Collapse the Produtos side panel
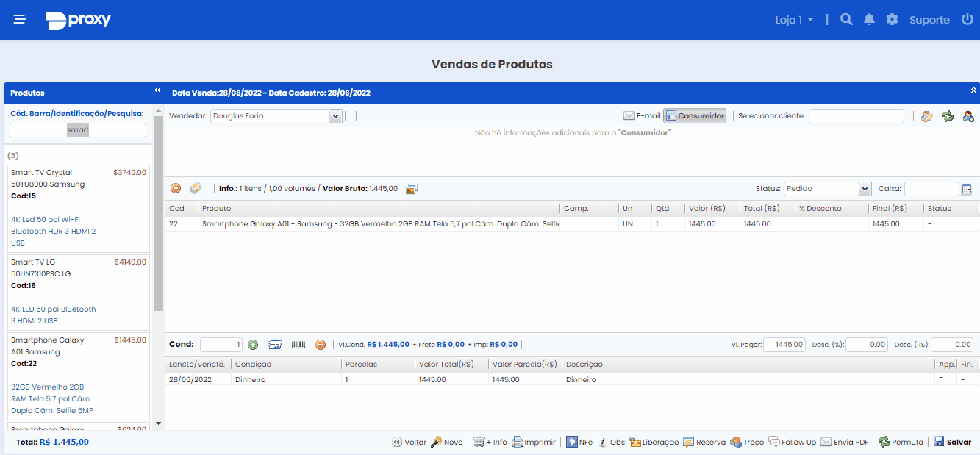980x455 pixels. 157,90
